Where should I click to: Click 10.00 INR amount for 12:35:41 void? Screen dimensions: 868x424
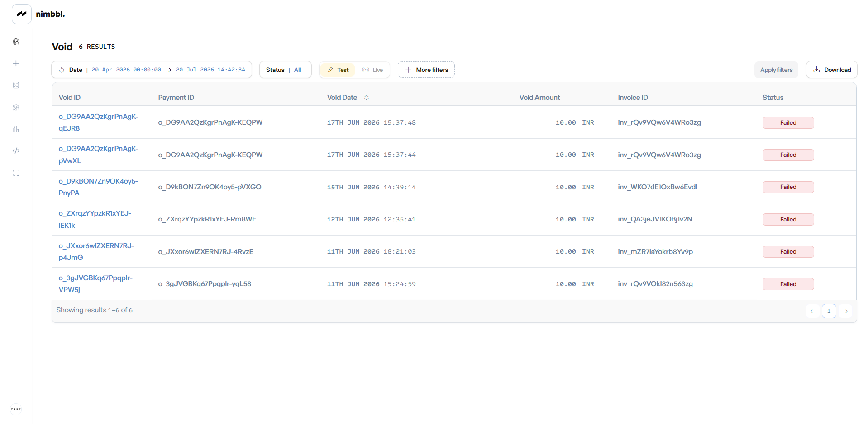tap(575, 220)
